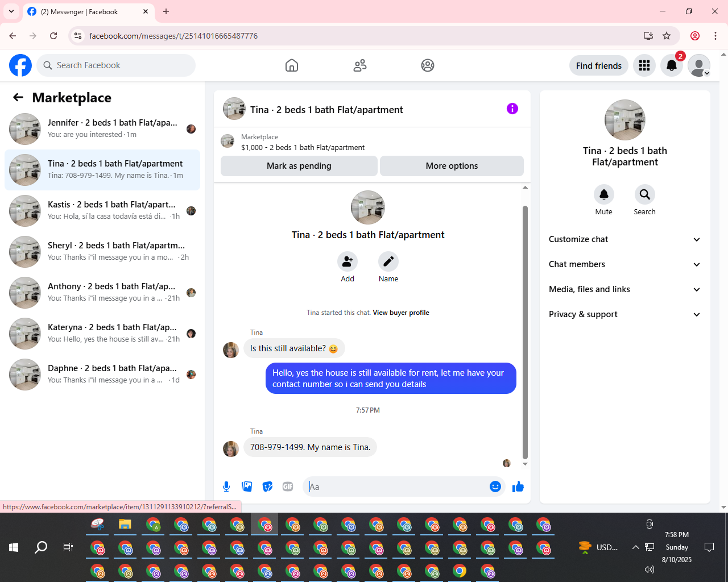Add people using the Add icon

click(x=348, y=261)
